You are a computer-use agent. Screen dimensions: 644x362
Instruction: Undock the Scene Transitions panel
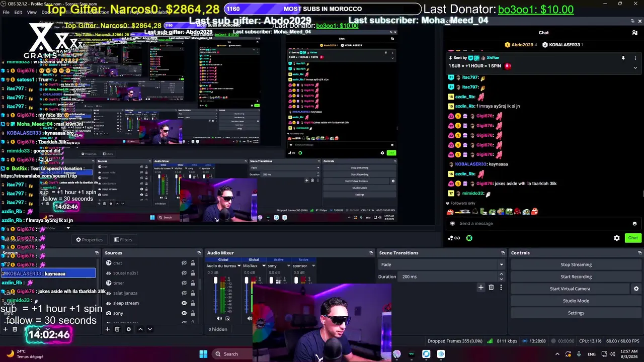click(503, 253)
